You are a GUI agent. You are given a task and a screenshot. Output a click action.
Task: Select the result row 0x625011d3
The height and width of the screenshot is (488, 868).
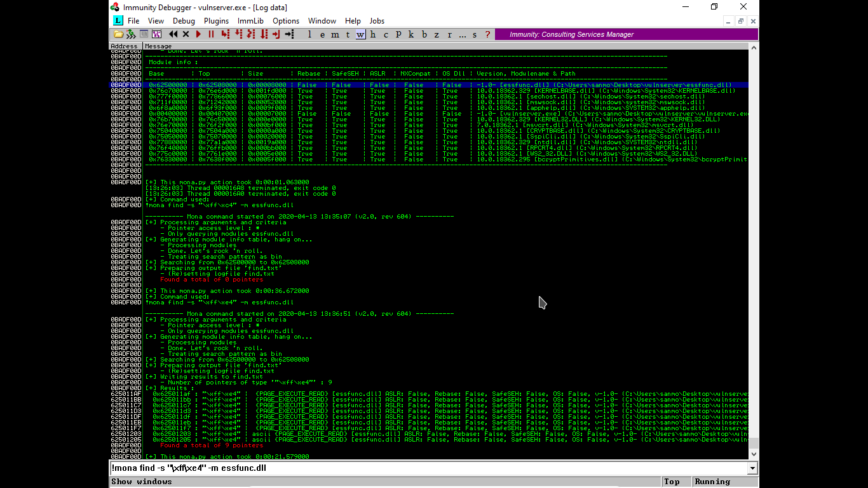pos(429,411)
